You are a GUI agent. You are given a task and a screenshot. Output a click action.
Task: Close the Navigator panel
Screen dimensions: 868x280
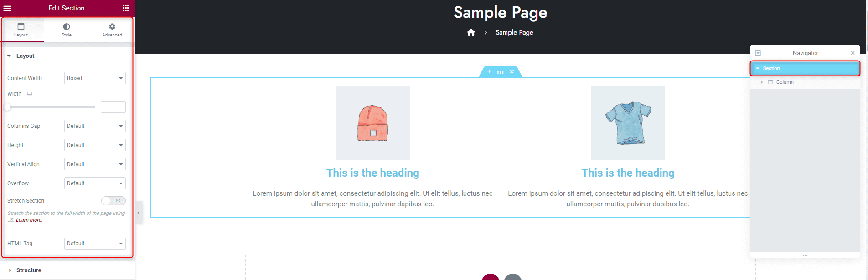pyautogui.click(x=852, y=53)
